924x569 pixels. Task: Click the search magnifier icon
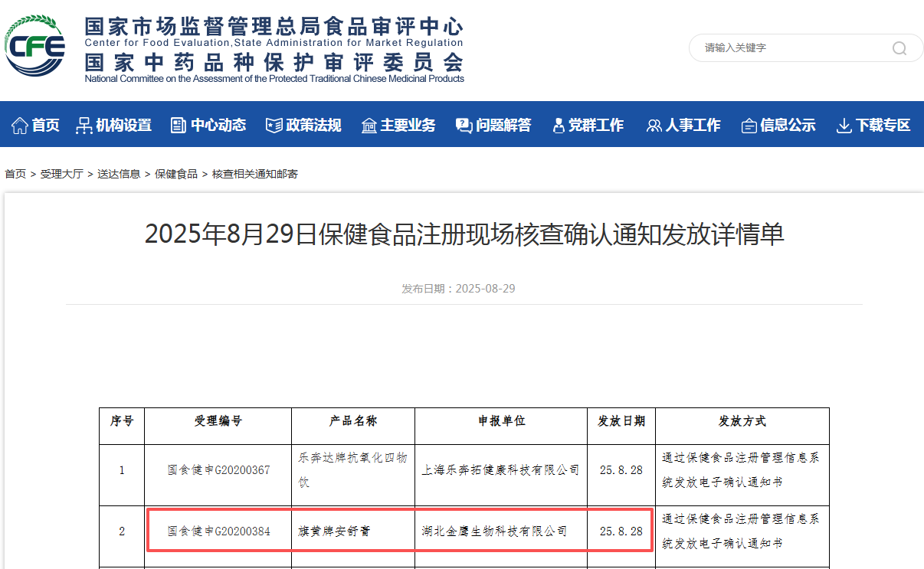click(x=899, y=48)
